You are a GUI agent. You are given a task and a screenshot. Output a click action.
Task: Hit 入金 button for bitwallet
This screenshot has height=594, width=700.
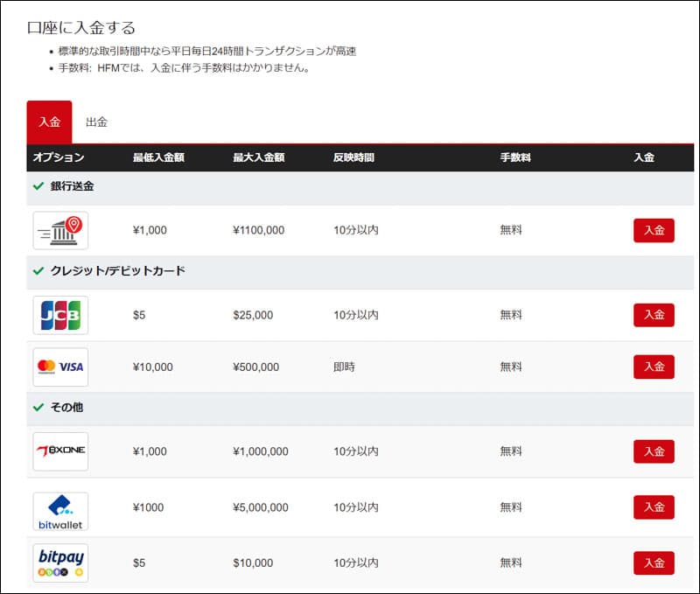point(654,507)
